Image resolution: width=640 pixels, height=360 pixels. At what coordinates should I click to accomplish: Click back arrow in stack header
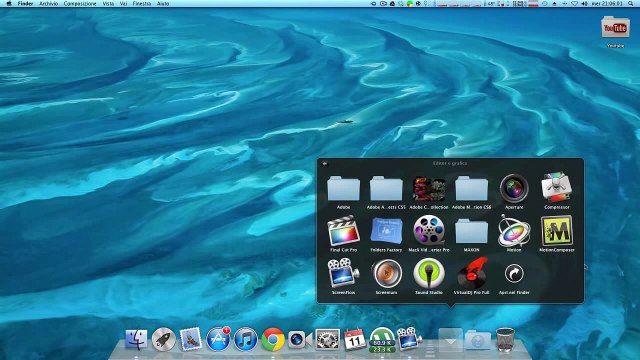pos(324,164)
